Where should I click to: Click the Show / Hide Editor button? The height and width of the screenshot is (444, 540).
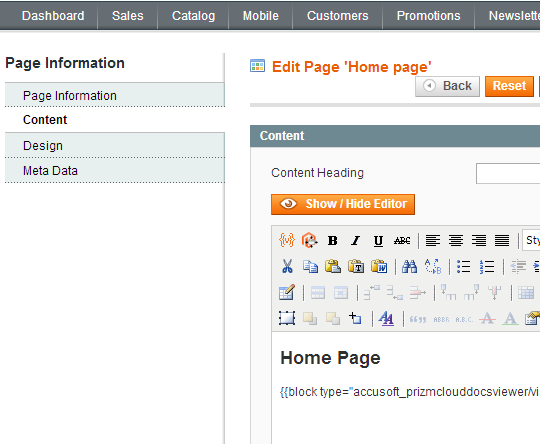click(343, 204)
